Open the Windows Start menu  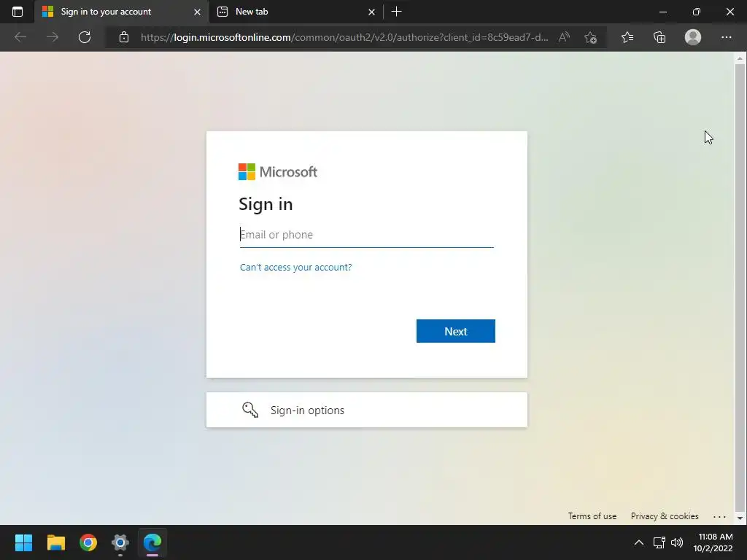pyautogui.click(x=23, y=542)
